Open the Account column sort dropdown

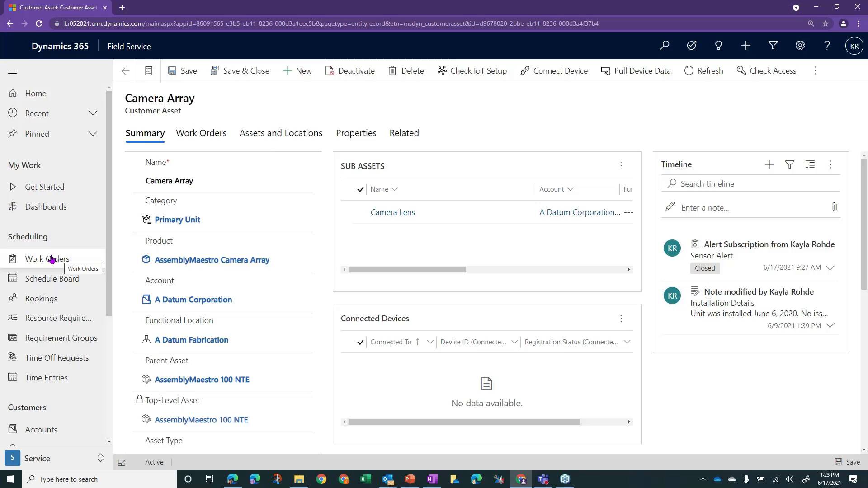point(571,189)
